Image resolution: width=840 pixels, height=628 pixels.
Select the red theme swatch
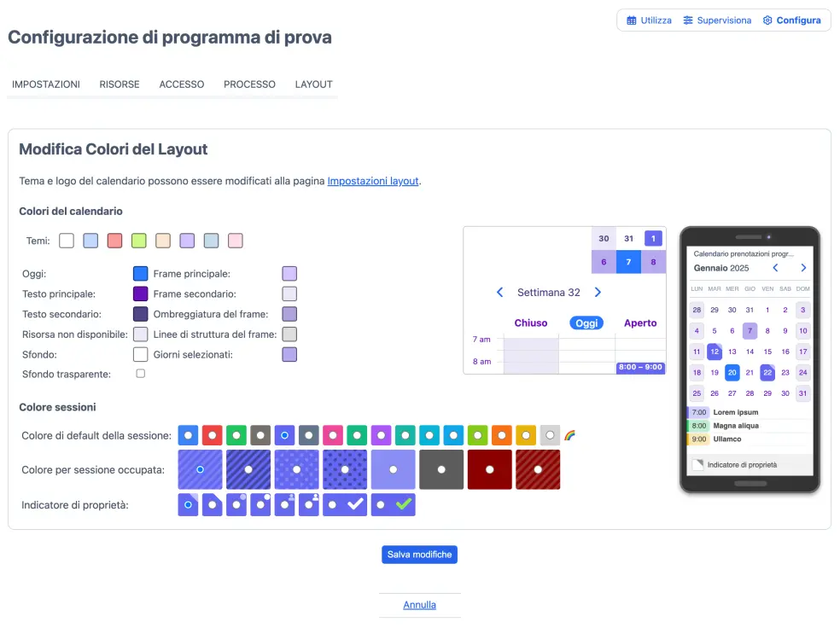click(114, 241)
